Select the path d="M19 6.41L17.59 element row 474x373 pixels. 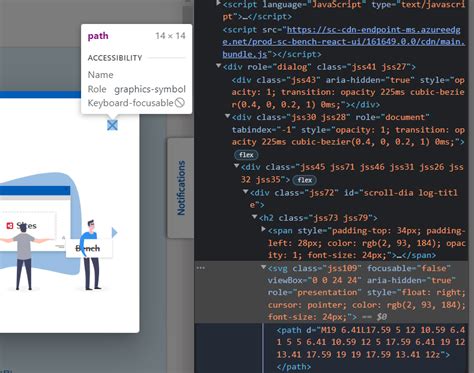coord(371,342)
